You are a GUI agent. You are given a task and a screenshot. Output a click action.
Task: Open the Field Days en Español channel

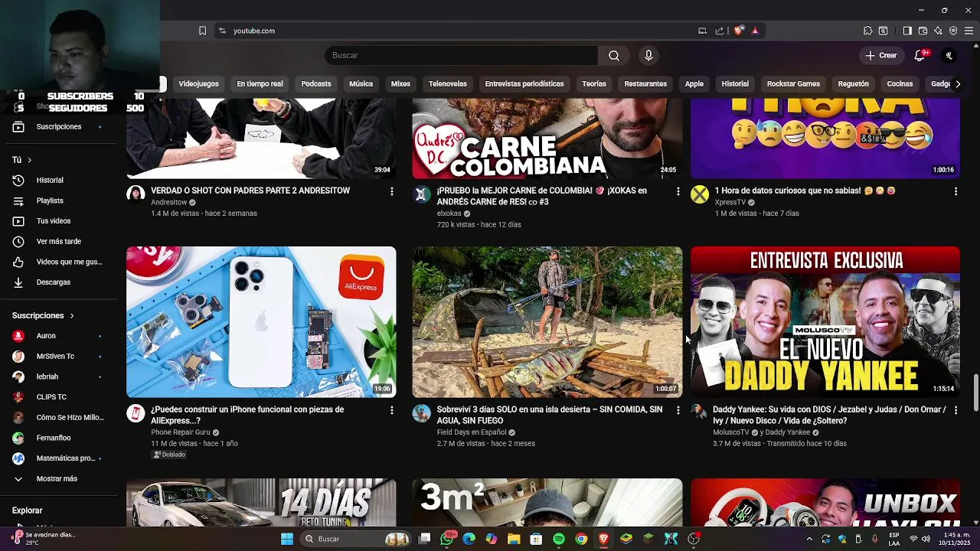pyautogui.click(x=472, y=432)
